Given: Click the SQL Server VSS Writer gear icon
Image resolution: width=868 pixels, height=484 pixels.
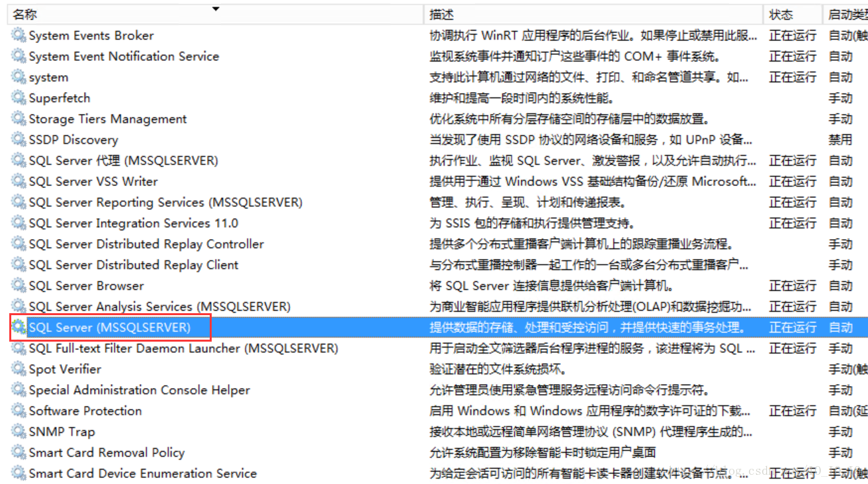Looking at the screenshot, I should coord(19,181).
